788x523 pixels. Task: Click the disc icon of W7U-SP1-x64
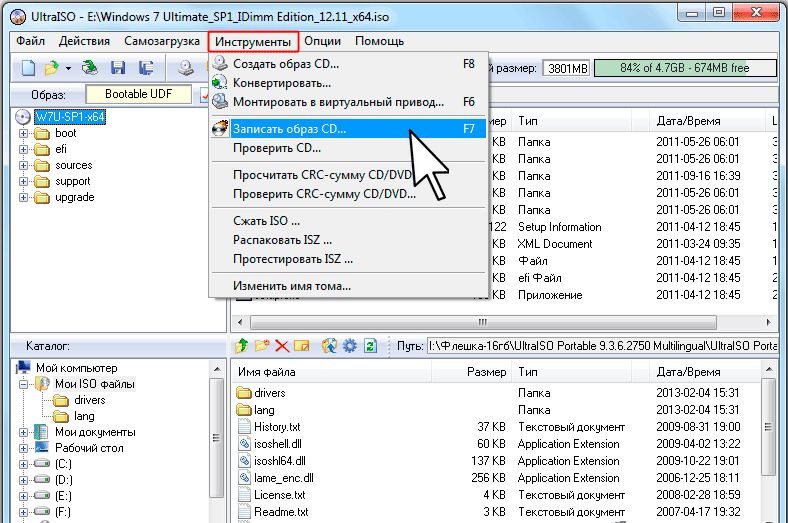tap(23, 117)
